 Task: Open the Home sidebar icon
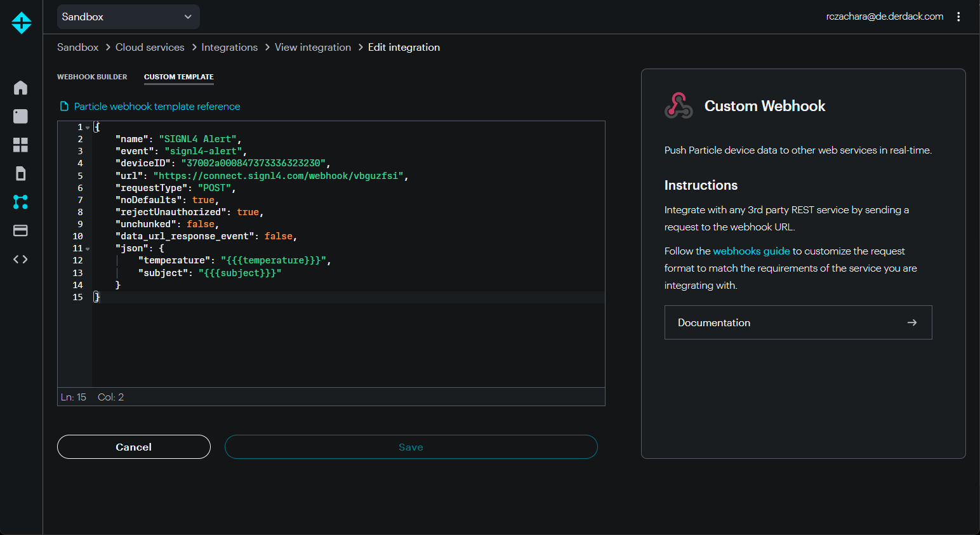(20, 87)
